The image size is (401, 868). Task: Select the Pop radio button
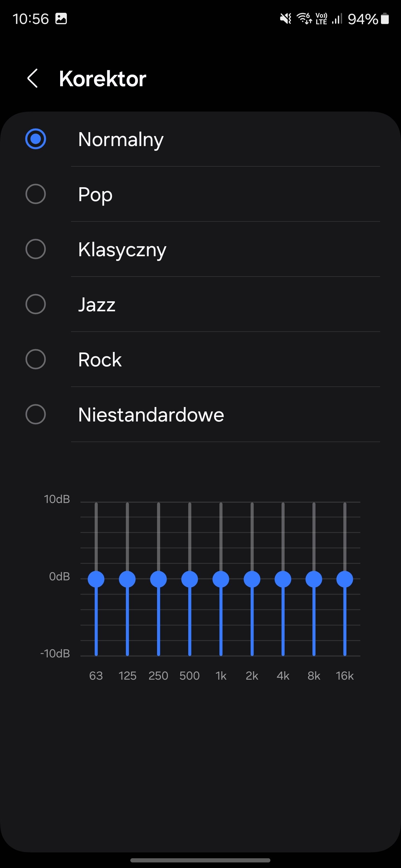point(36,194)
